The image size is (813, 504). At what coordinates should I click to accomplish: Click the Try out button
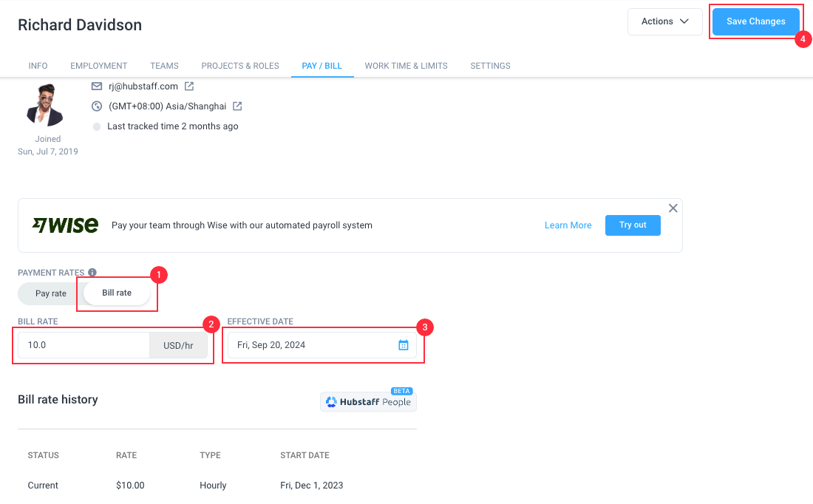pyautogui.click(x=633, y=225)
